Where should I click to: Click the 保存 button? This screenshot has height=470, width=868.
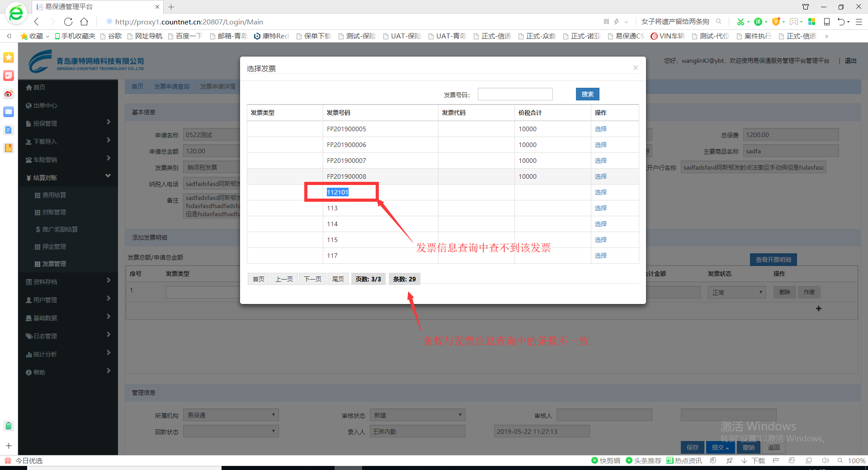tap(693, 447)
